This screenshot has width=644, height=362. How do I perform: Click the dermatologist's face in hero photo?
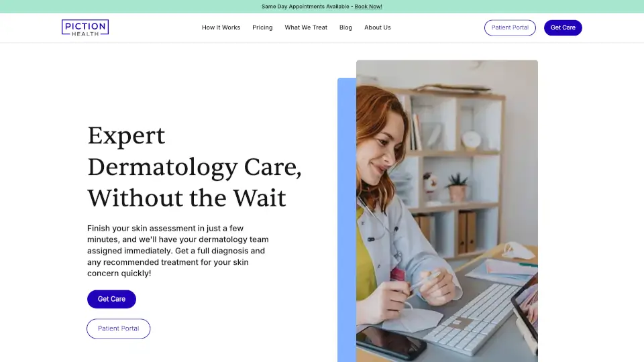(x=381, y=151)
